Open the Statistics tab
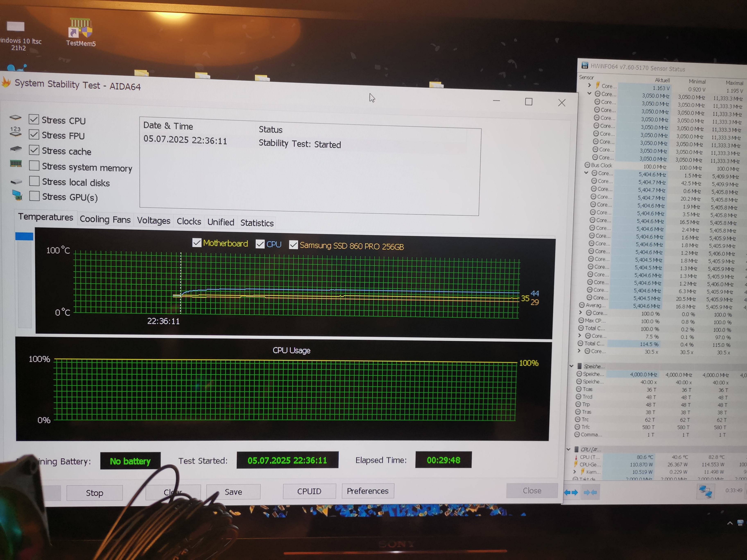 (257, 223)
